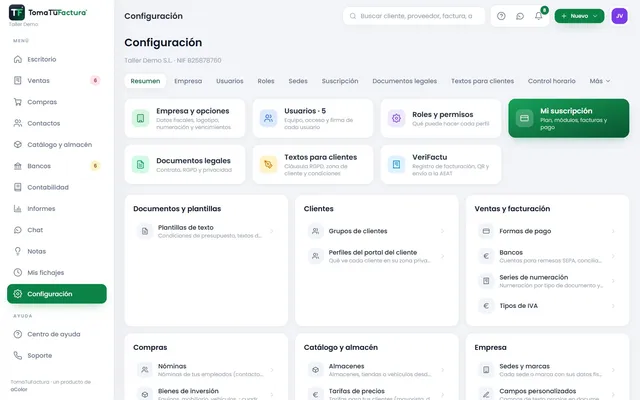Switch to the Roles tab
640x400 pixels.
(266, 81)
